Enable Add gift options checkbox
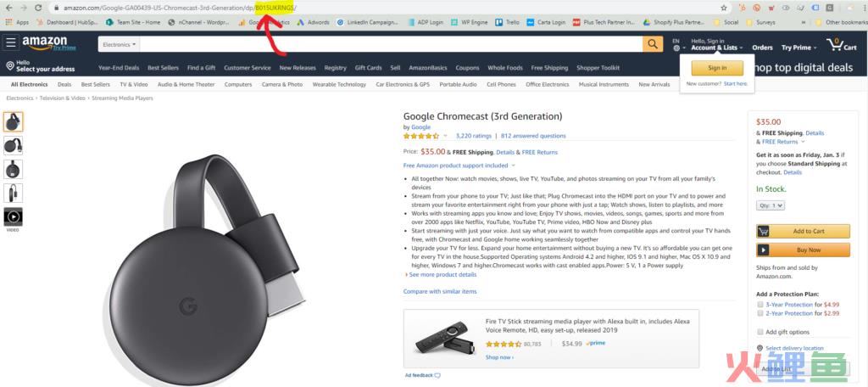The image size is (868, 387). (760, 332)
